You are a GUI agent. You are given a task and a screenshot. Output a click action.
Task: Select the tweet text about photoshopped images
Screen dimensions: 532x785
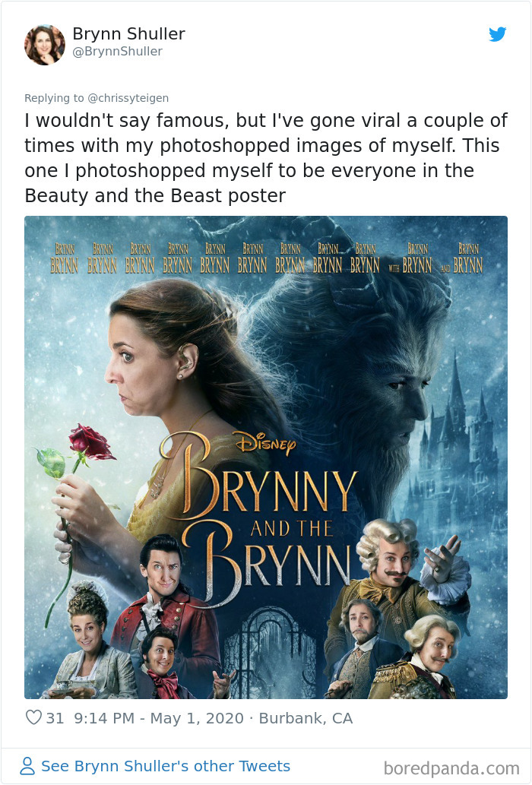(x=266, y=158)
